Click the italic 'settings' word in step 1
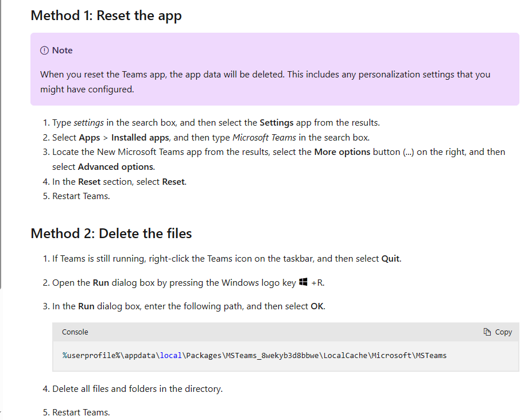Screen dimensions: 524x420 [x=88, y=123]
